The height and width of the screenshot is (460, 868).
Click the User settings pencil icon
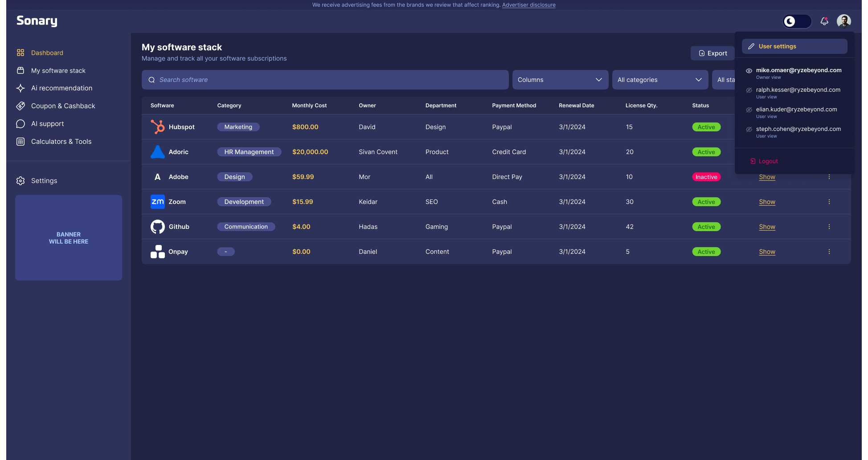751,46
